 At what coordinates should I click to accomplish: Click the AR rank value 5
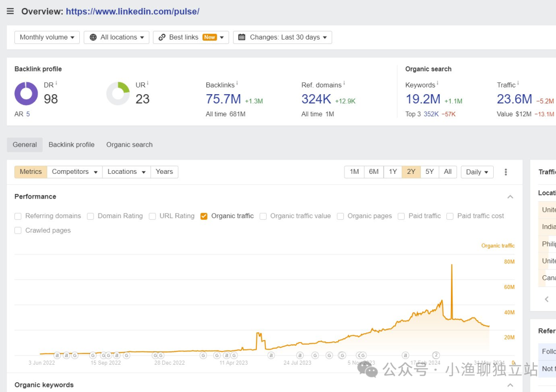pyautogui.click(x=28, y=114)
